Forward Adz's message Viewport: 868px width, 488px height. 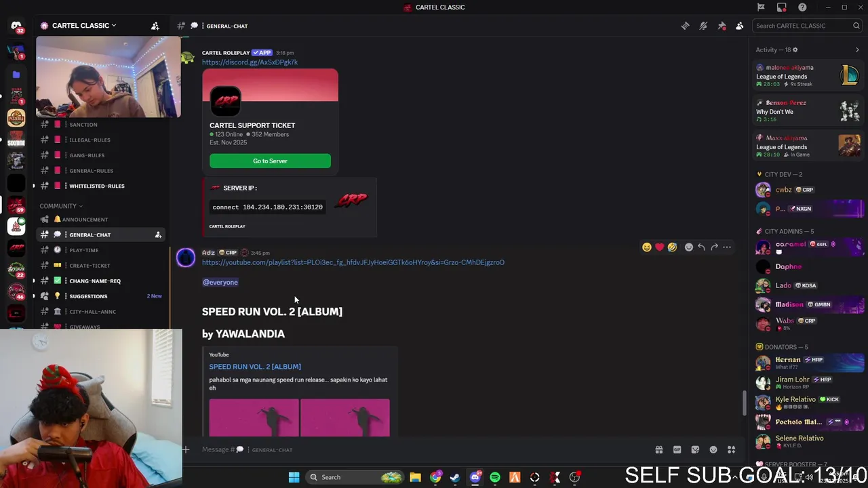click(714, 247)
